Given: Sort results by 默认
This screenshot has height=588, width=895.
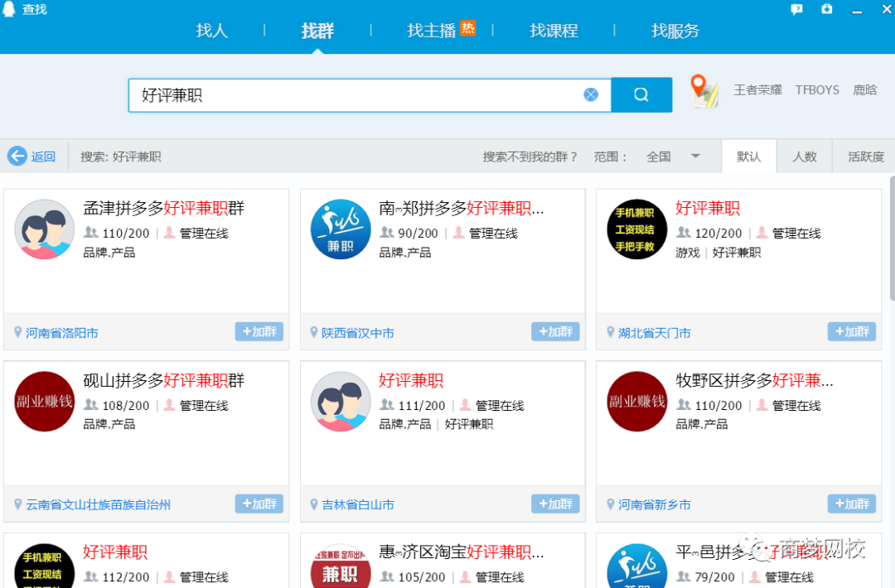Looking at the screenshot, I should pyautogui.click(x=748, y=157).
